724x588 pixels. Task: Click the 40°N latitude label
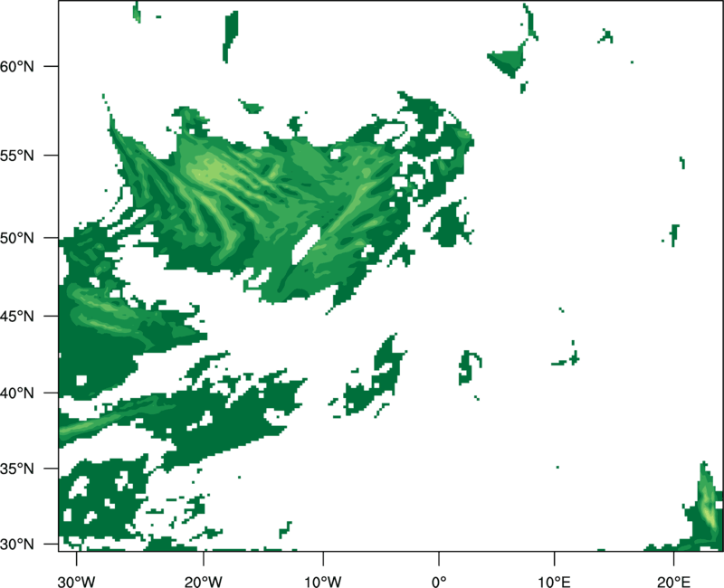(17, 394)
